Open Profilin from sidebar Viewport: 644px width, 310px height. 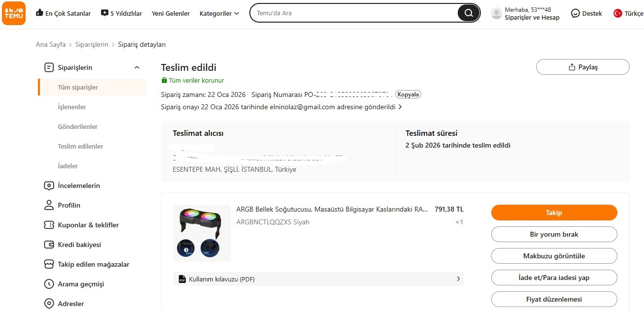69,205
